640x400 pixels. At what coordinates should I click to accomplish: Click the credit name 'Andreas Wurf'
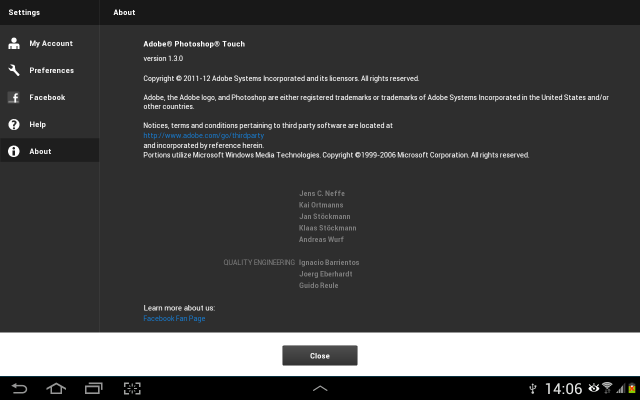[321, 239]
